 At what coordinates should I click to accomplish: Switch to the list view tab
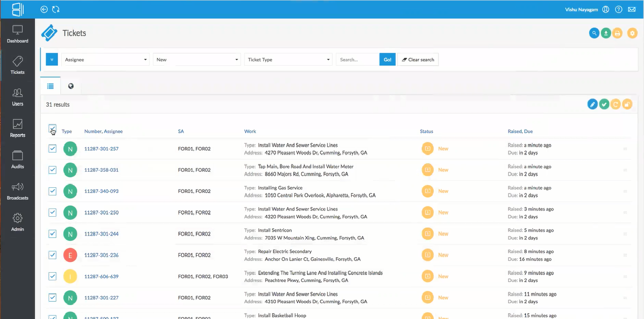coord(50,86)
